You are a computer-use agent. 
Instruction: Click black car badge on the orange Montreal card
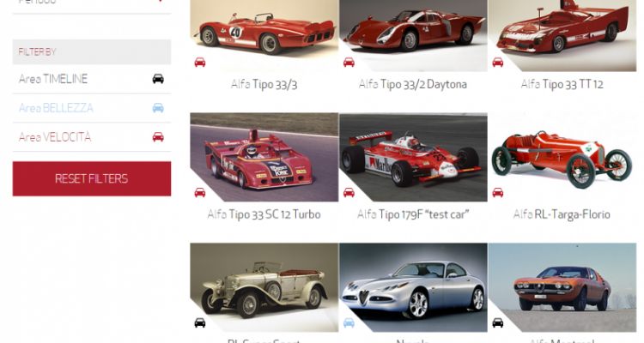pyautogui.click(x=498, y=322)
